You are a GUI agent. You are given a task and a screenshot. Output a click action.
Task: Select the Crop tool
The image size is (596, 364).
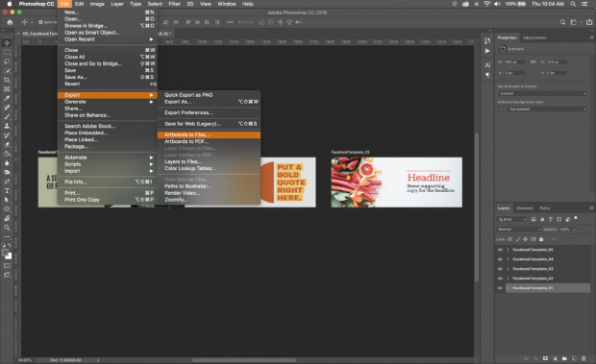(7, 80)
